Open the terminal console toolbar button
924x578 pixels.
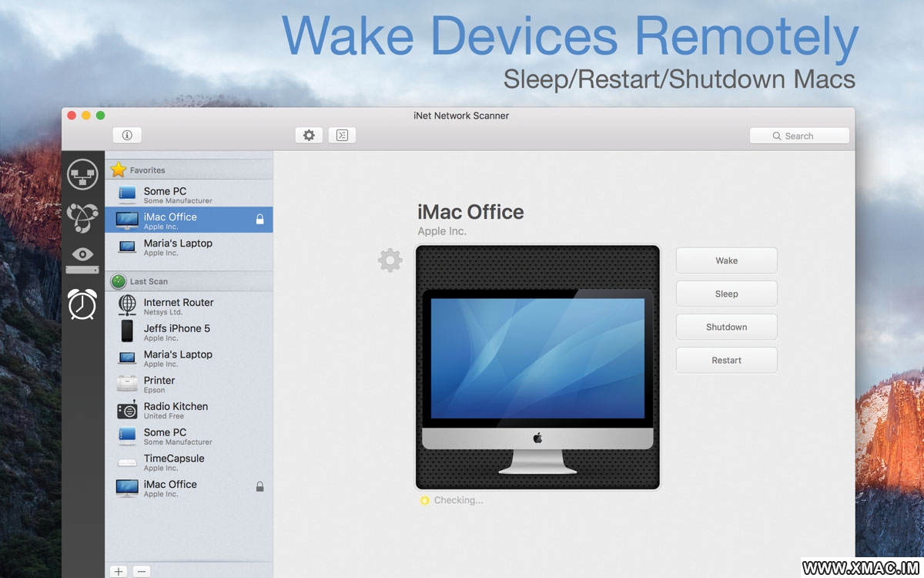pyautogui.click(x=342, y=136)
